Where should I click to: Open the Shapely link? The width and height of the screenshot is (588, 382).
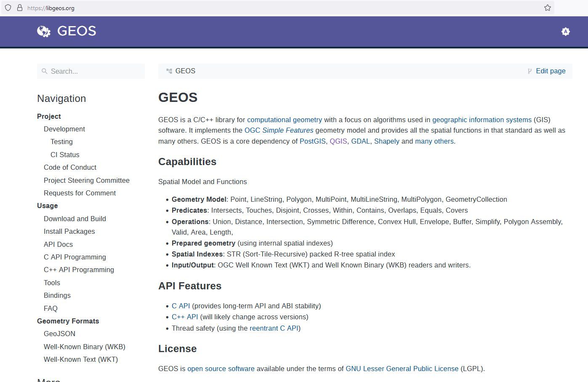387,141
